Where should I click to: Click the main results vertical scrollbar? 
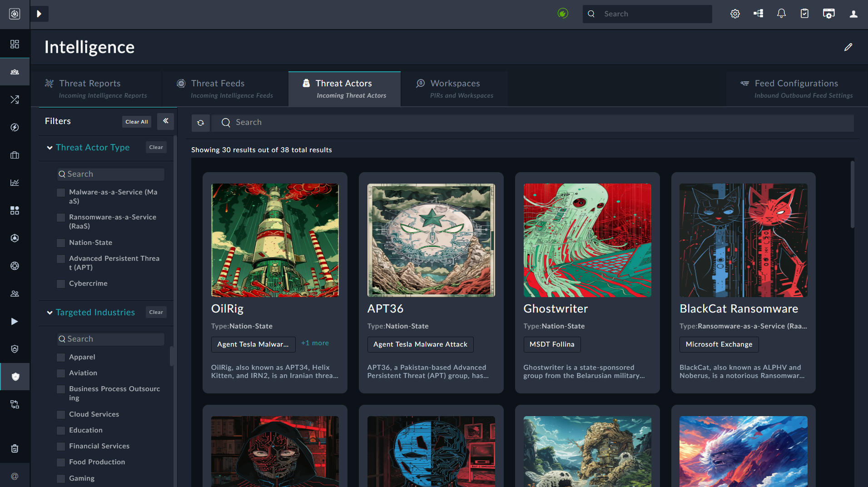(x=852, y=194)
